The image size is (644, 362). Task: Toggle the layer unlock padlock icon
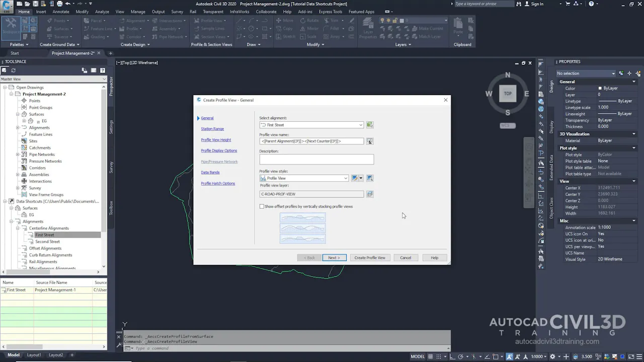[395, 20]
